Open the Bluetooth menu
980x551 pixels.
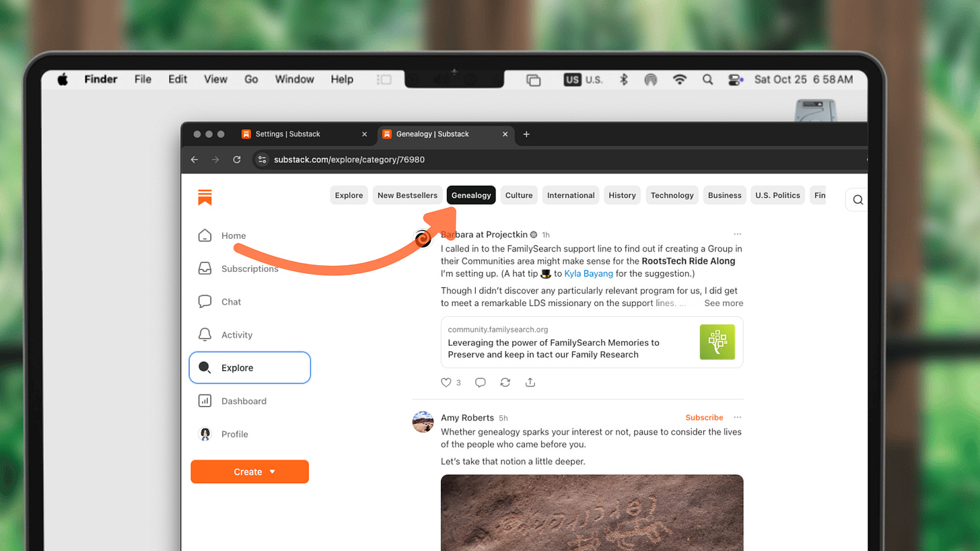click(623, 79)
